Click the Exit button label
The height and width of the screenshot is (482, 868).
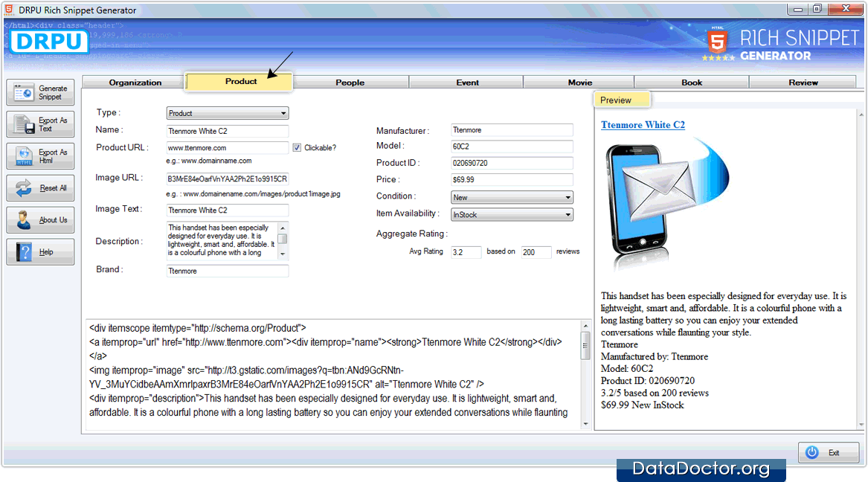pos(834,453)
